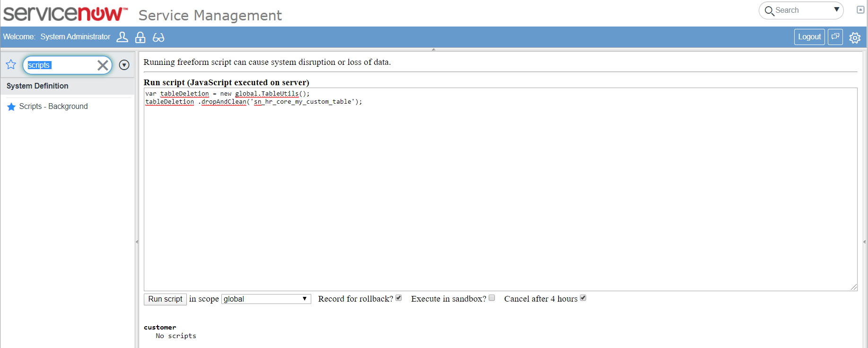Click the Service Management title text
Viewport: 868px width, 348px height.
(210, 16)
